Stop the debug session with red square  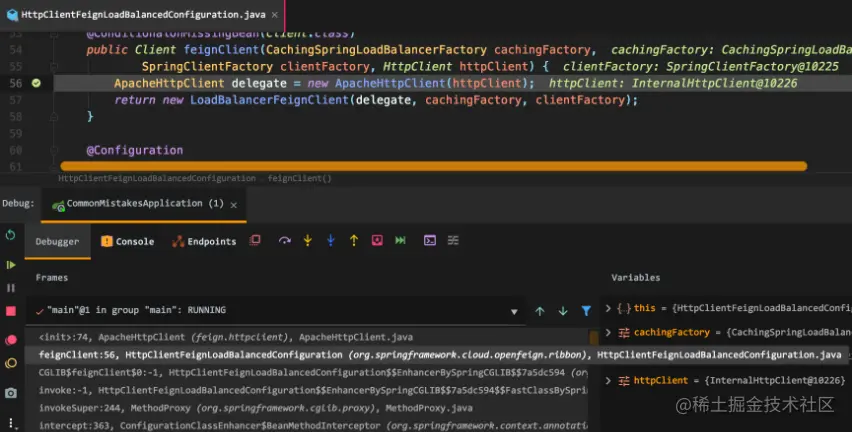tap(10, 311)
